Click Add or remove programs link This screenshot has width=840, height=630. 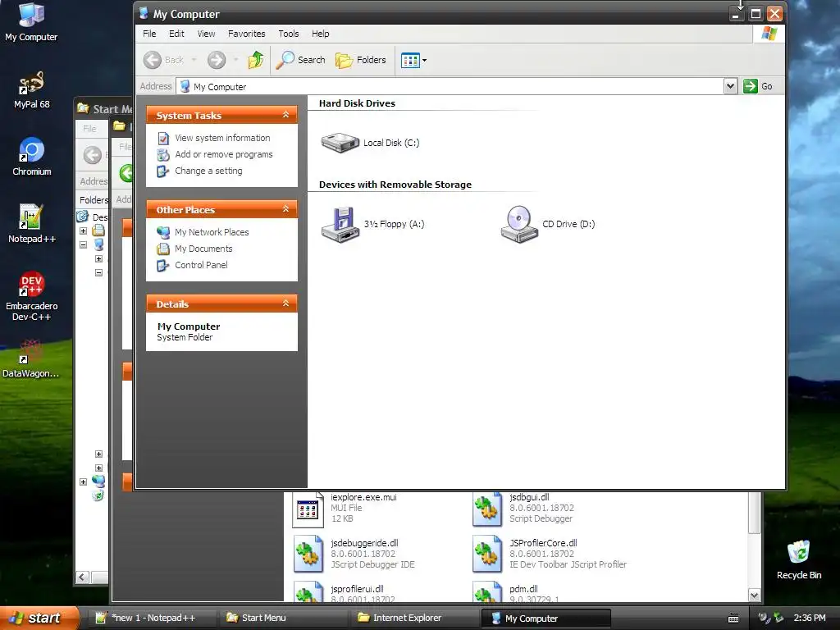pos(223,154)
